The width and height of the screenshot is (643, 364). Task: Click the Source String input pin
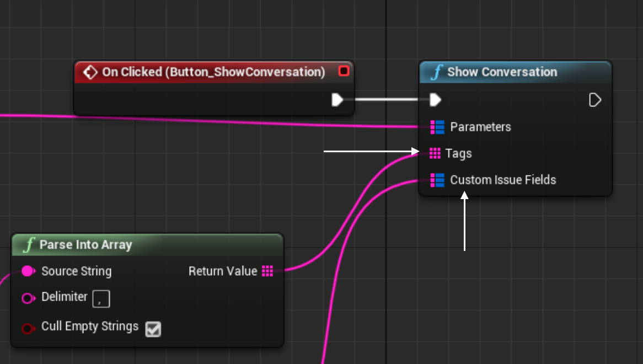tap(28, 271)
